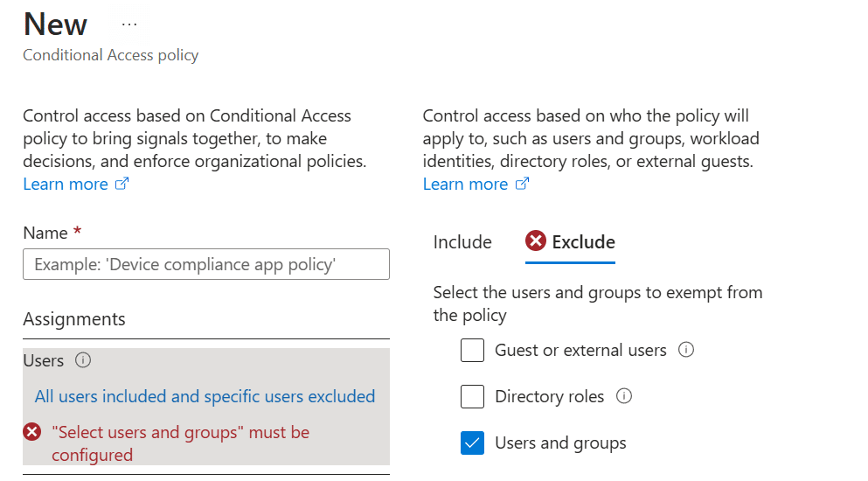Click 'Select the users and groups to exempt' text
The image size is (868, 481).
coord(598,303)
